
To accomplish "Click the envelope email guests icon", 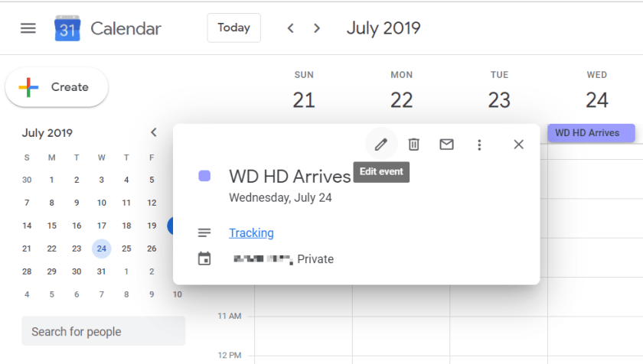I will tap(446, 145).
